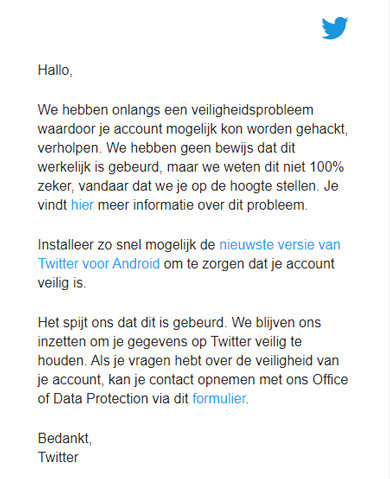Click the '100%' text

pos(327,167)
